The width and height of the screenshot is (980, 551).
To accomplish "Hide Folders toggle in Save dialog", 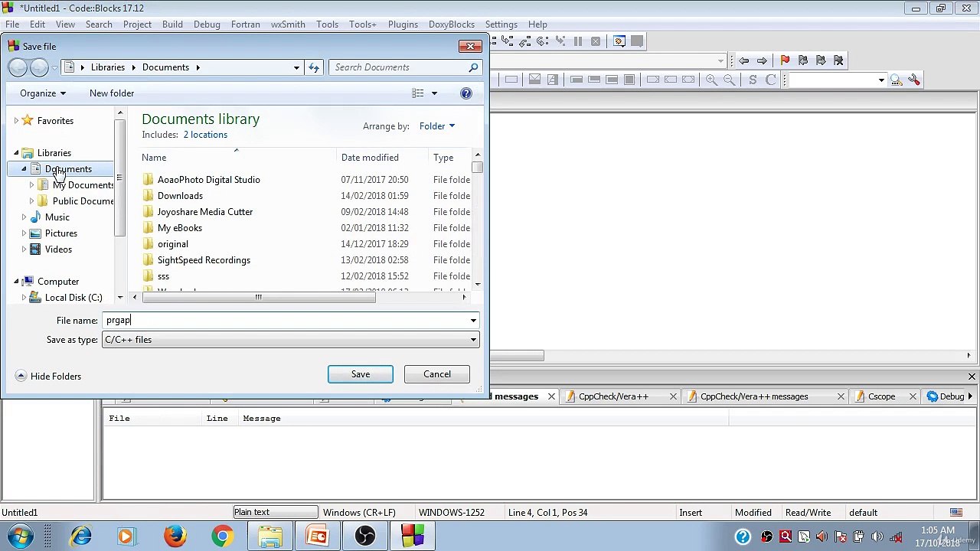I will [x=48, y=377].
